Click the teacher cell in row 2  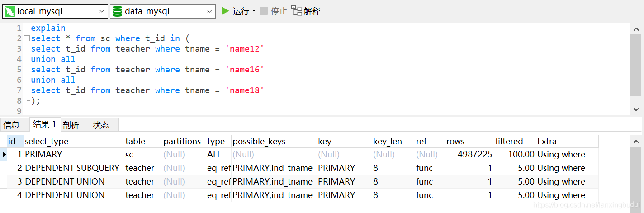pos(143,168)
